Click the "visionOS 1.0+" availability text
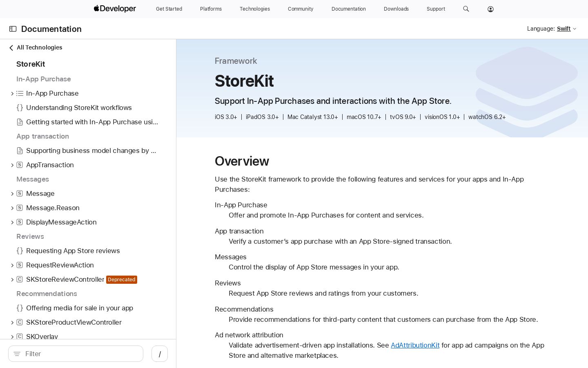The image size is (588, 368). coord(442,117)
